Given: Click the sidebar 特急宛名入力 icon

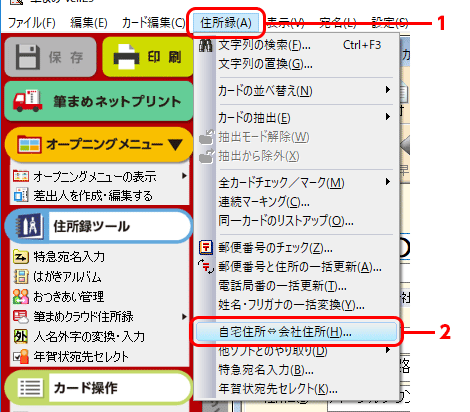Looking at the screenshot, I should 21,257.
